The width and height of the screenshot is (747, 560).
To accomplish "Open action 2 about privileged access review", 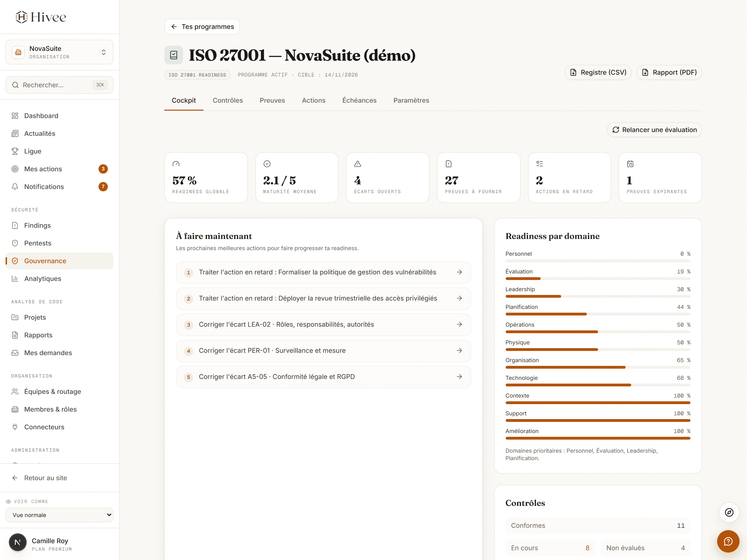I will click(x=323, y=299).
